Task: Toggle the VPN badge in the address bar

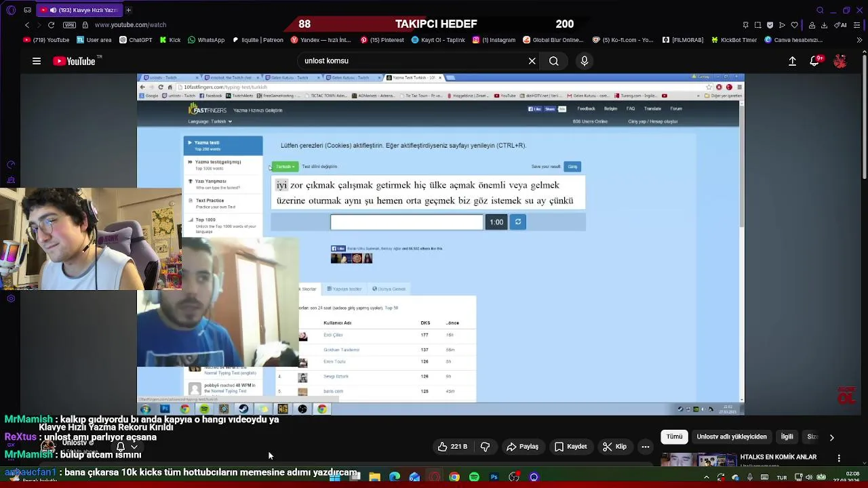Action: [x=69, y=25]
